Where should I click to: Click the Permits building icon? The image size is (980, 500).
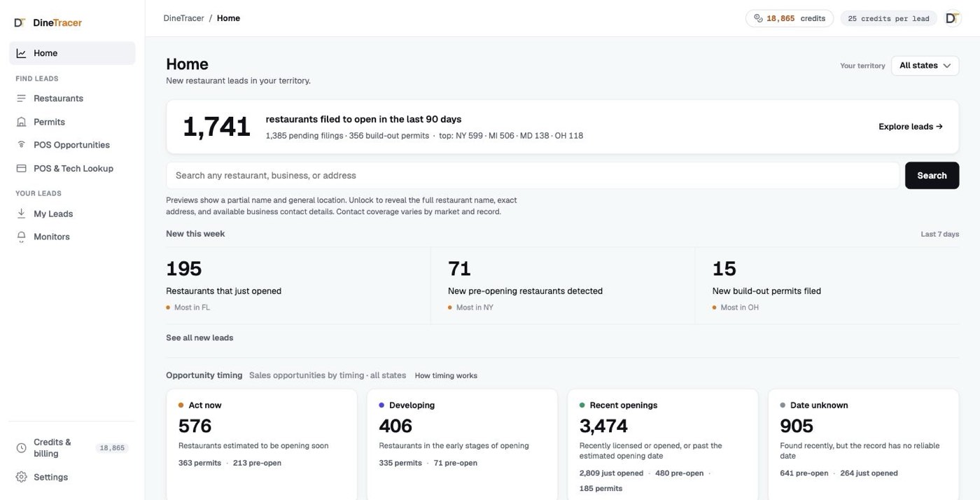click(21, 122)
